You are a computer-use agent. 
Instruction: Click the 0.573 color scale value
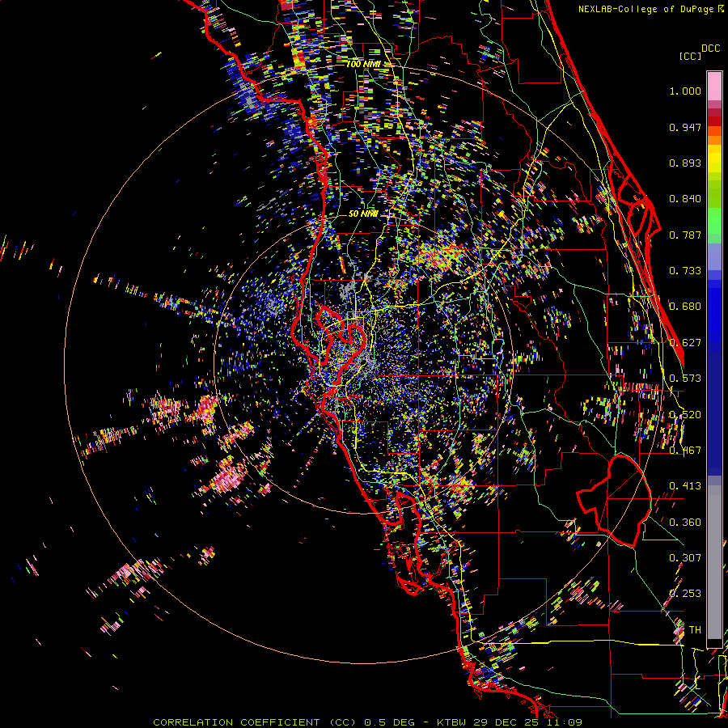point(685,379)
